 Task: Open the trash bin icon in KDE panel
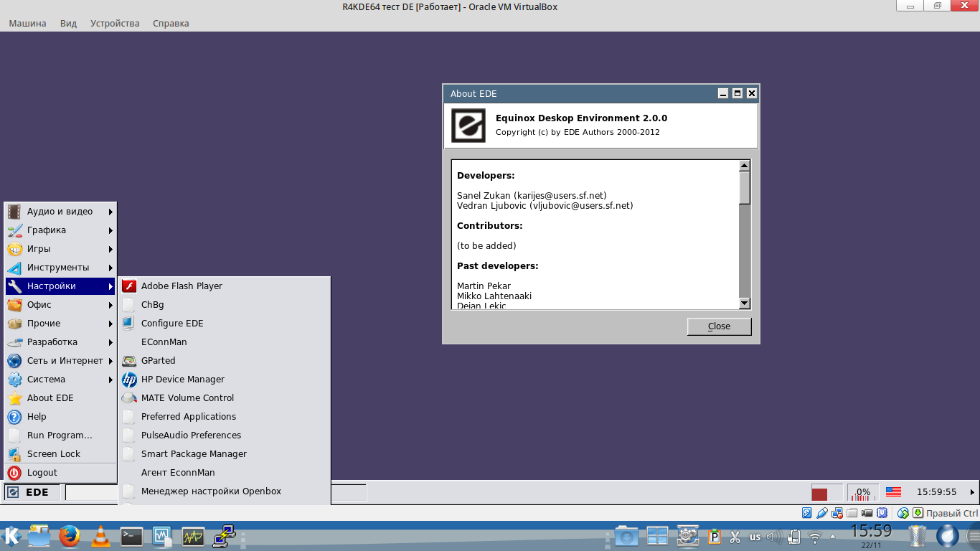[x=918, y=536]
